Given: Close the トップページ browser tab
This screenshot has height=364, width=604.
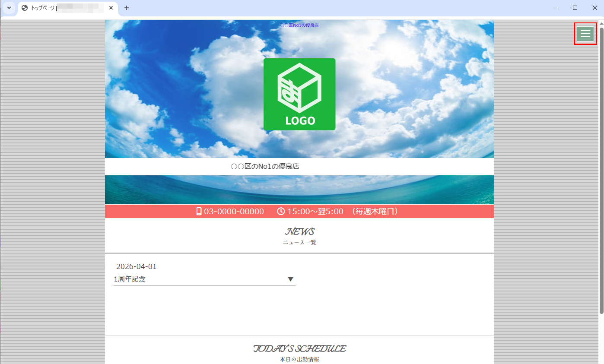Looking at the screenshot, I should pos(111,8).
